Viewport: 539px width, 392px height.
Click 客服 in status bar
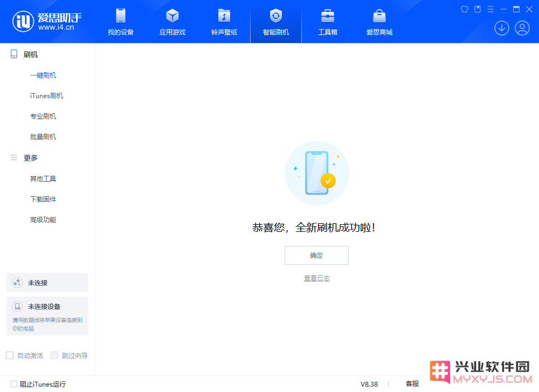pyautogui.click(x=412, y=384)
